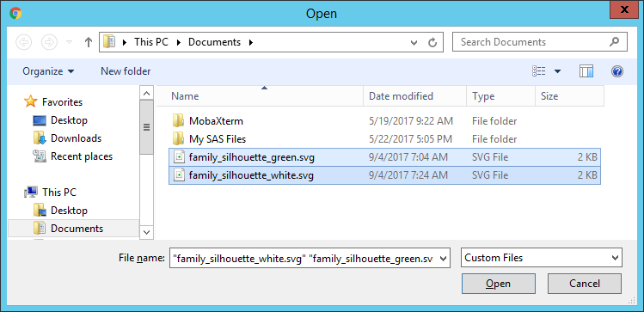Select family_silhouette_white.svg file
Viewport: 644px width, 312px height.
pyautogui.click(x=384, y=175)
